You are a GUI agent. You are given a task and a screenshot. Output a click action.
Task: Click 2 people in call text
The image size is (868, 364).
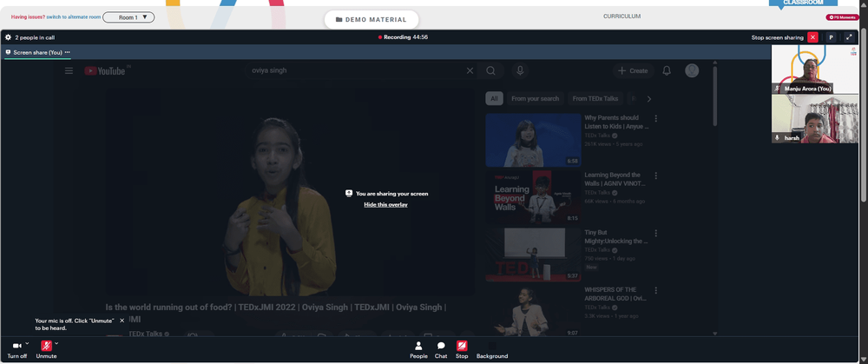(x=35, y=37)
